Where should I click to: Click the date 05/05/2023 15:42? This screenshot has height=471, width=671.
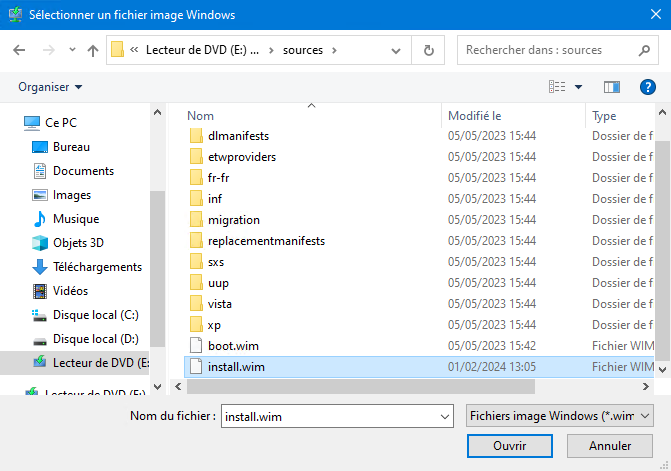coord(492,346)
